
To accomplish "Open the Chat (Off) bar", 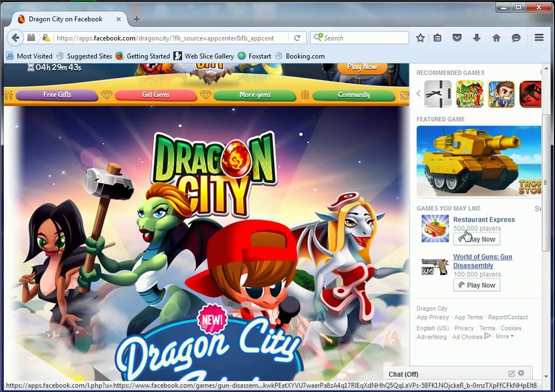I will click(x=458, y=374).
